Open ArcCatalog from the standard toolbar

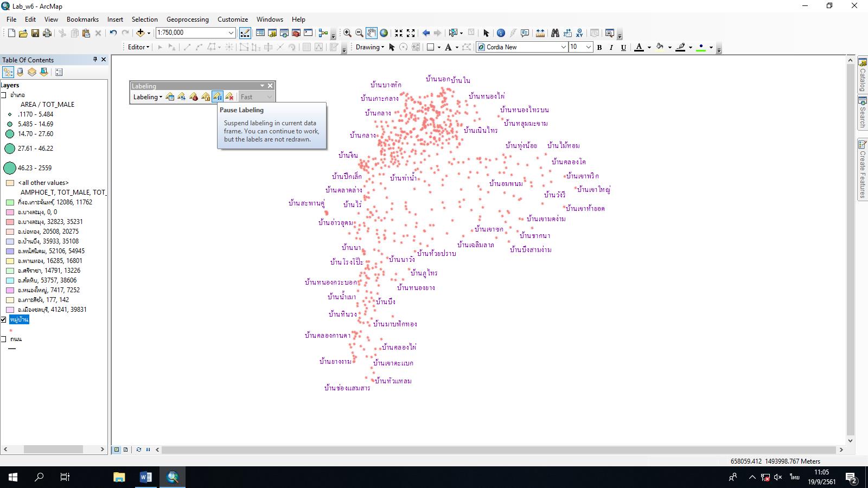pos(272,33)
